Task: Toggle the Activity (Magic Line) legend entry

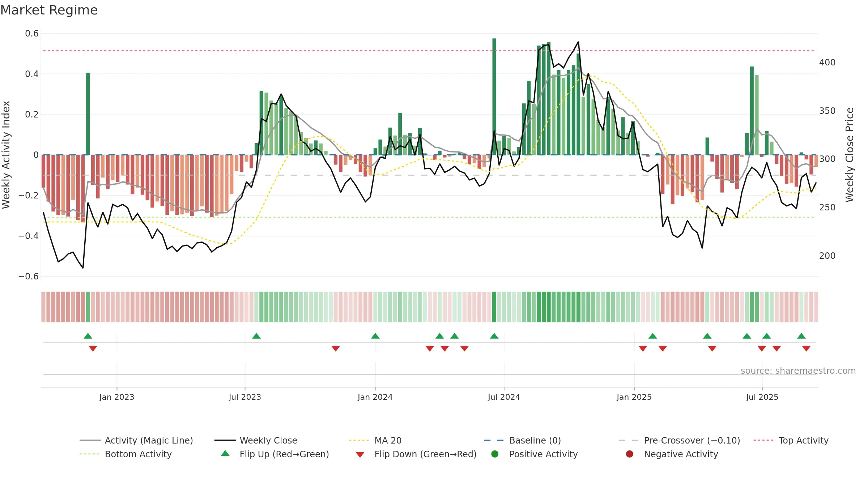Action: 136,440
